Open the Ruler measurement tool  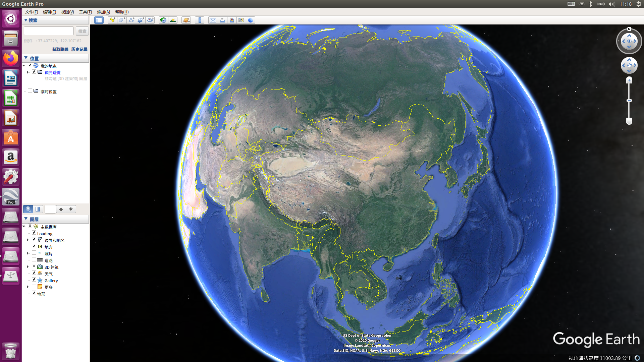(200, 20)
